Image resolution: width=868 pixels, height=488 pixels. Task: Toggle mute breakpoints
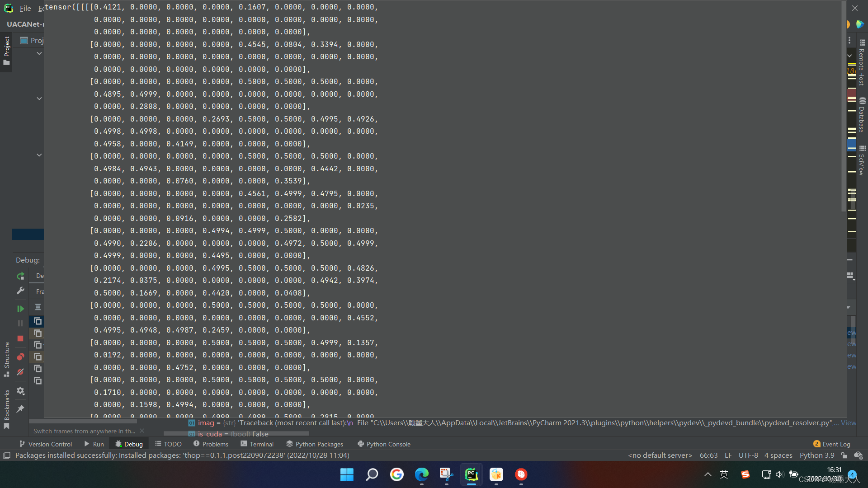(20, 372)
